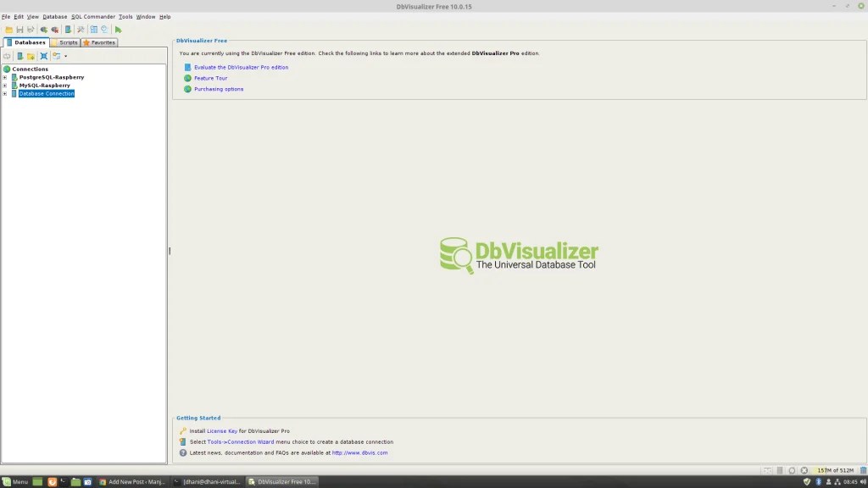Click the License Key link
The image size is (868, 488).
pyautogui.click(x=222, y=431)
